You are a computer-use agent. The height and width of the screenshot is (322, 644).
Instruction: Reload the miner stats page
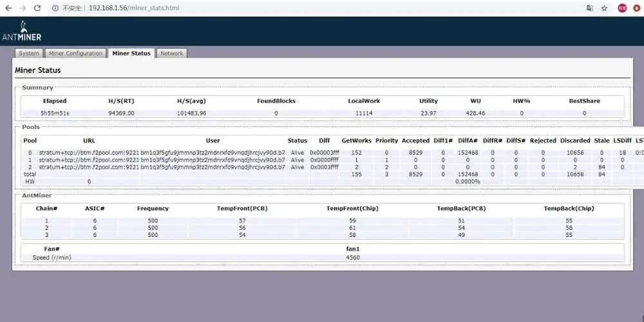click(37, 8)
